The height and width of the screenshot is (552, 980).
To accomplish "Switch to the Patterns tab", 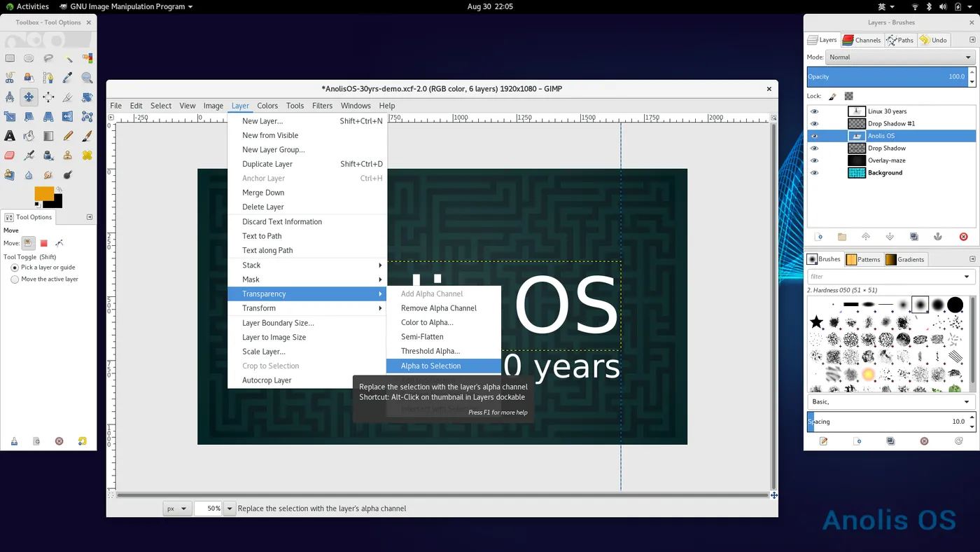I will pyautogui.click(x=863, y=259).
